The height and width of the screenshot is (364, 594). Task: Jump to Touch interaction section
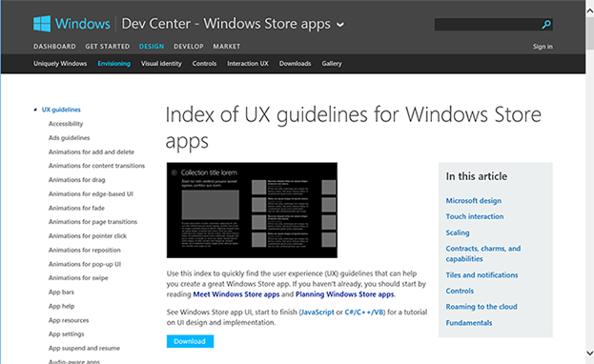click(475, 216)
